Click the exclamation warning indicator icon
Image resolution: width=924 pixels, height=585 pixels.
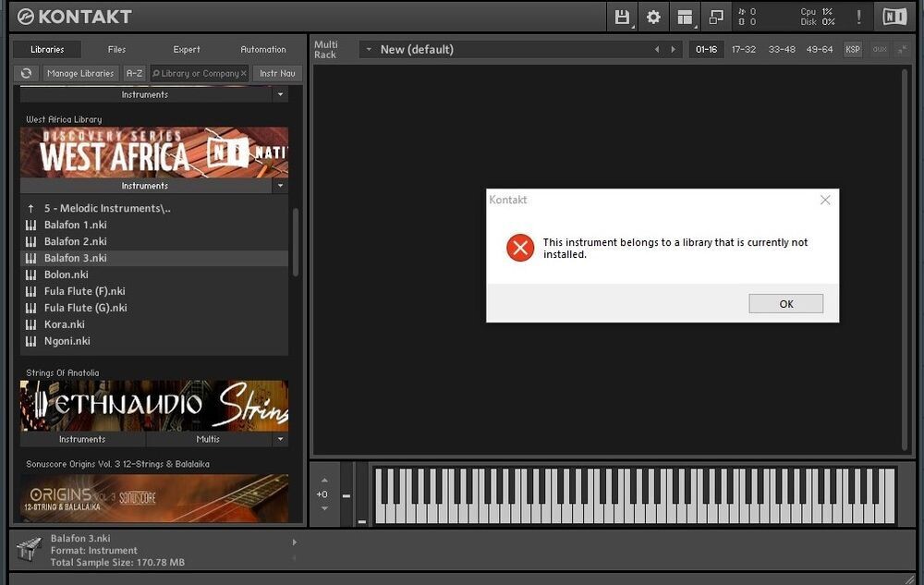click(858, 17)
